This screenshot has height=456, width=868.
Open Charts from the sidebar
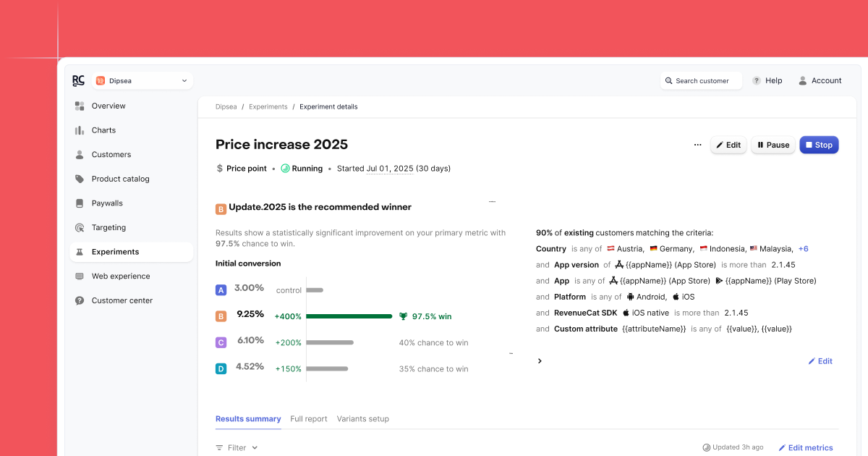tap(103, 130)
